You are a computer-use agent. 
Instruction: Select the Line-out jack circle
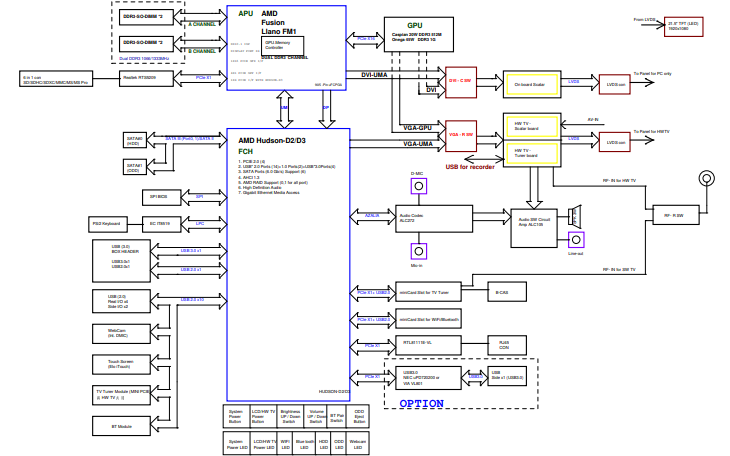[576, 240]
